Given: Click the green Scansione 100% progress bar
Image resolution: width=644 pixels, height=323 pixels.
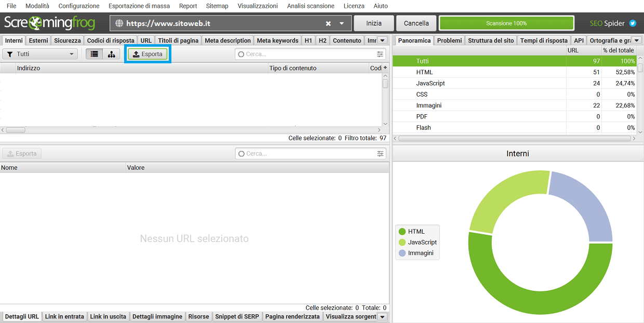Looking at the screenshot, I should pos(506,23).
